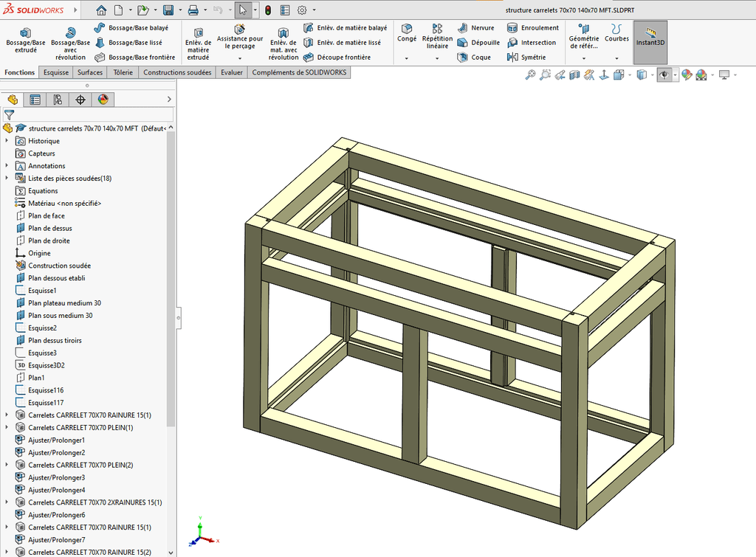Viewport: 756px width, 557px height.
Task: Open Assistance pour le perçage tool
Action: 240,37
